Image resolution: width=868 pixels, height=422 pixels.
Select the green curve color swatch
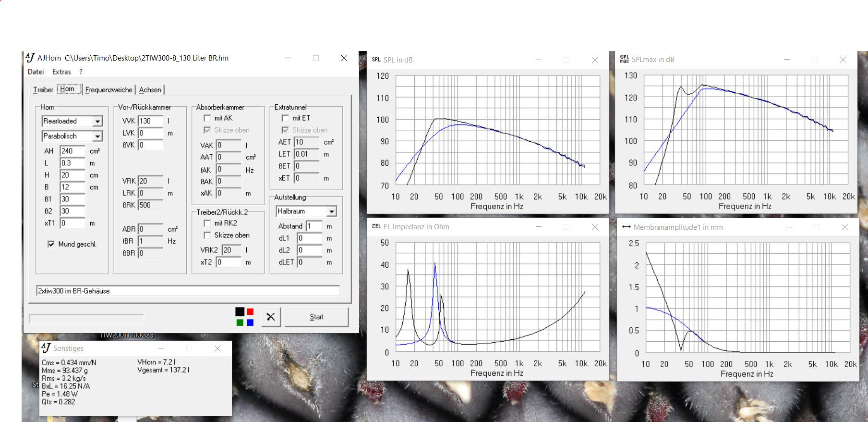240,322
